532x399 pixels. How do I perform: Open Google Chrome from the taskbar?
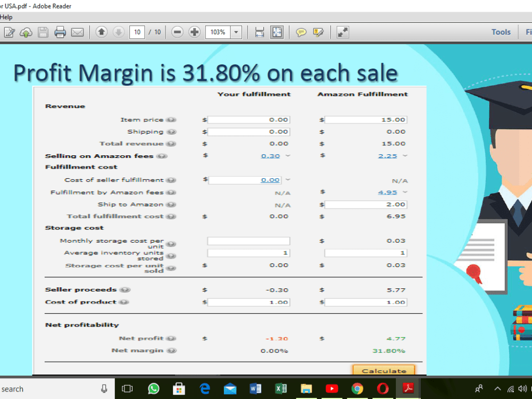(x=358, y=389)
